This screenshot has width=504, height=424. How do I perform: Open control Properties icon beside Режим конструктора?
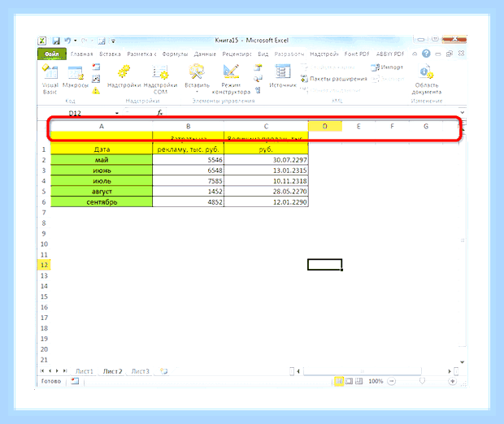click(258, 67)
